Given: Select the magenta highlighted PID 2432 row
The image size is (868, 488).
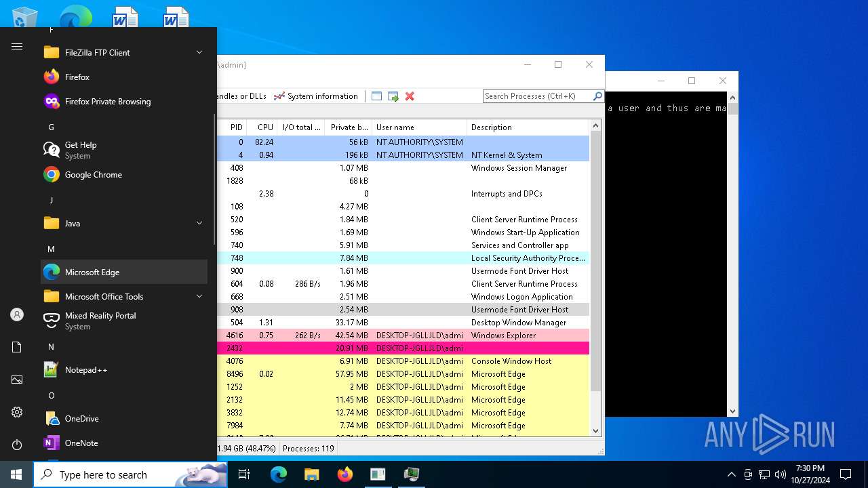Looking at the screenshot, I should 403,348.
